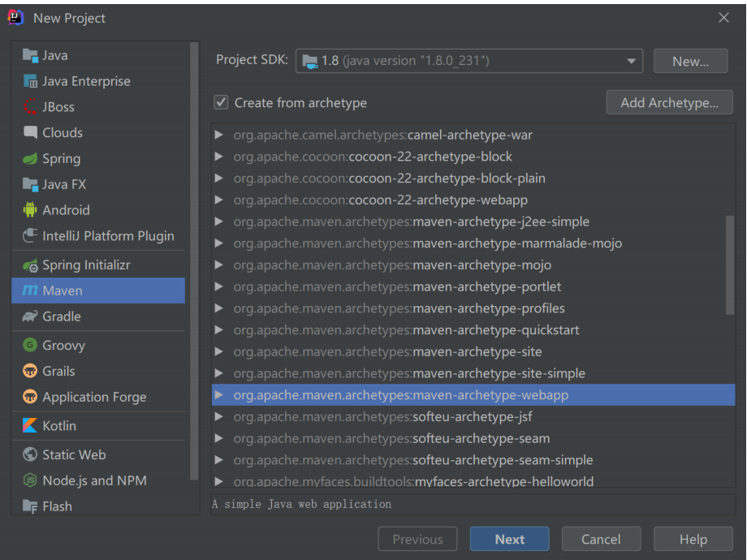Image resolution: width=747 pixels, height=560 pixels.
Task: Click the green Android robot icon
Action: (30, 210)
